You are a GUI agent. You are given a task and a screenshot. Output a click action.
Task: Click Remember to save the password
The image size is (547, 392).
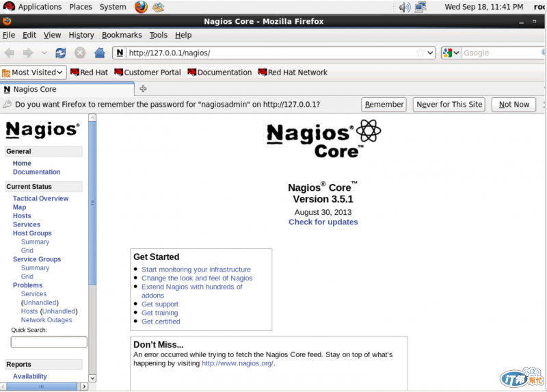[x=384, y=105]
